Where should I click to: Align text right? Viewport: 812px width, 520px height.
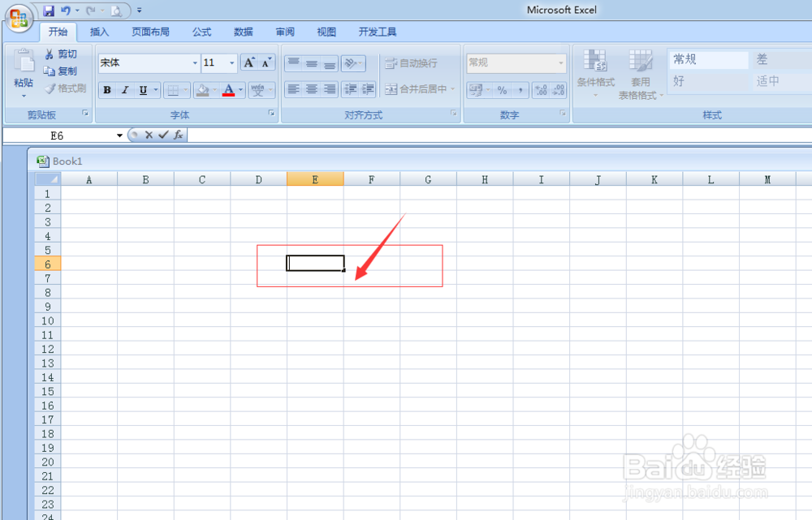[330, 89]
